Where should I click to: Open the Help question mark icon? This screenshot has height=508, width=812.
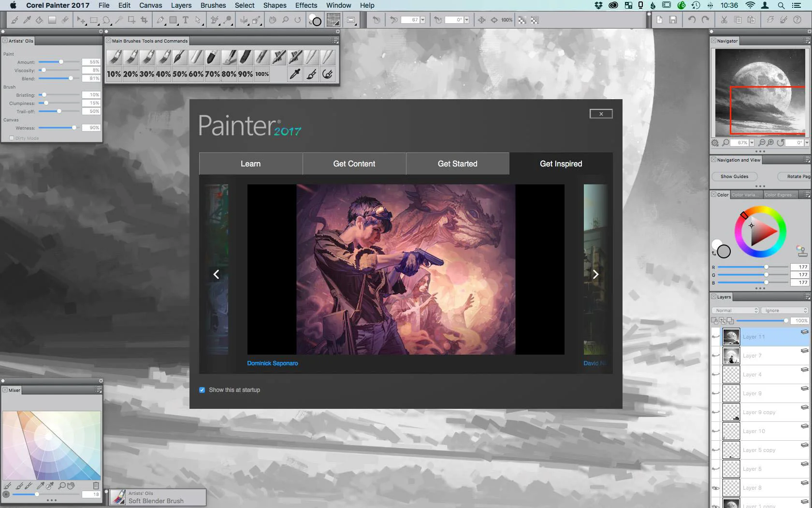point(797,20)
